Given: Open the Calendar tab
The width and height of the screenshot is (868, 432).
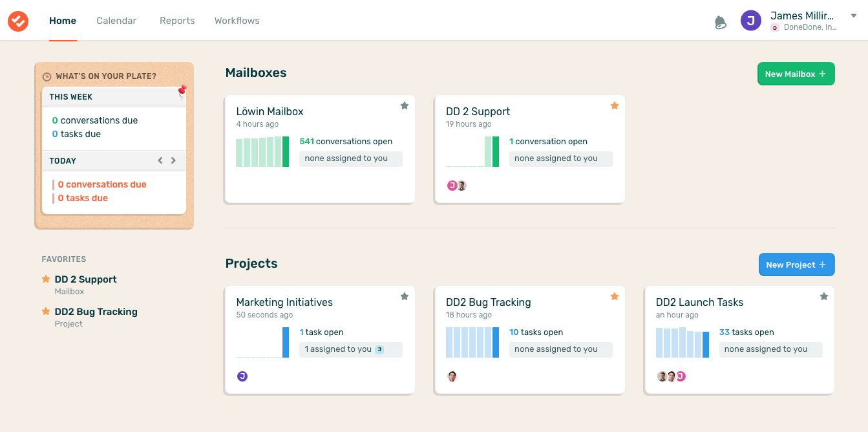Looking at the screenshot, I should [116, 21].
